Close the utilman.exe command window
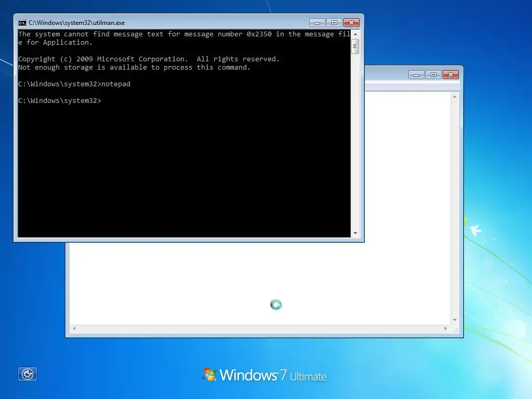Viewport: 532px width, 399px height. 352,23
